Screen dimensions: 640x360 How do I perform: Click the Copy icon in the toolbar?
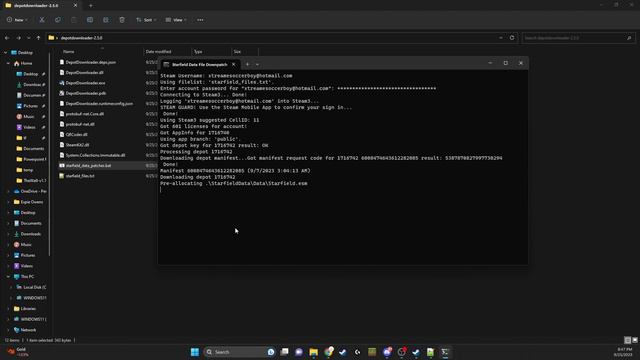coord(58,20)
